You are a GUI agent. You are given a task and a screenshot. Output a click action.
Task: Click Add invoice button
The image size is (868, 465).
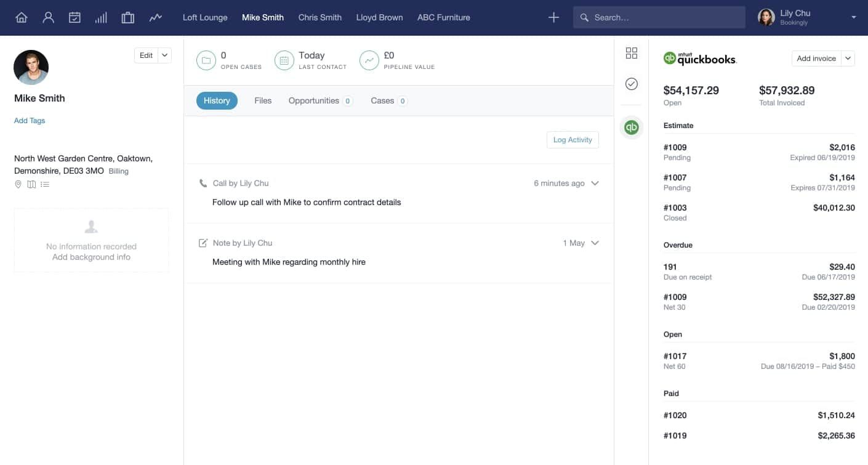pos(816,59)
